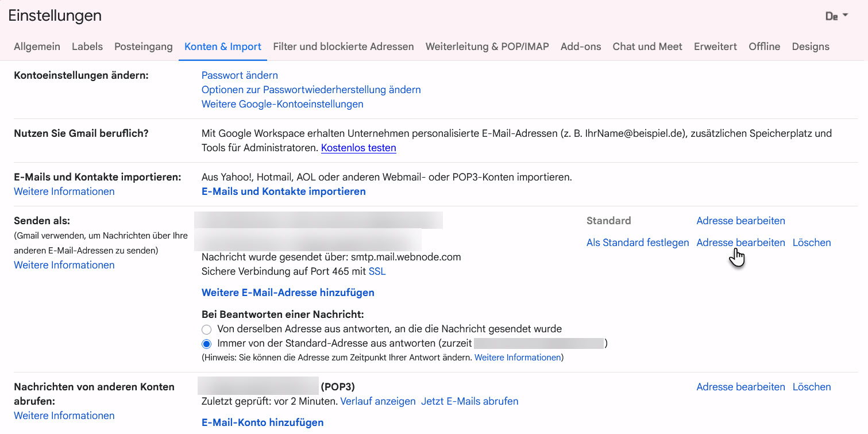
Task: Open the De input language dropdown
Action: click(836, 16)
